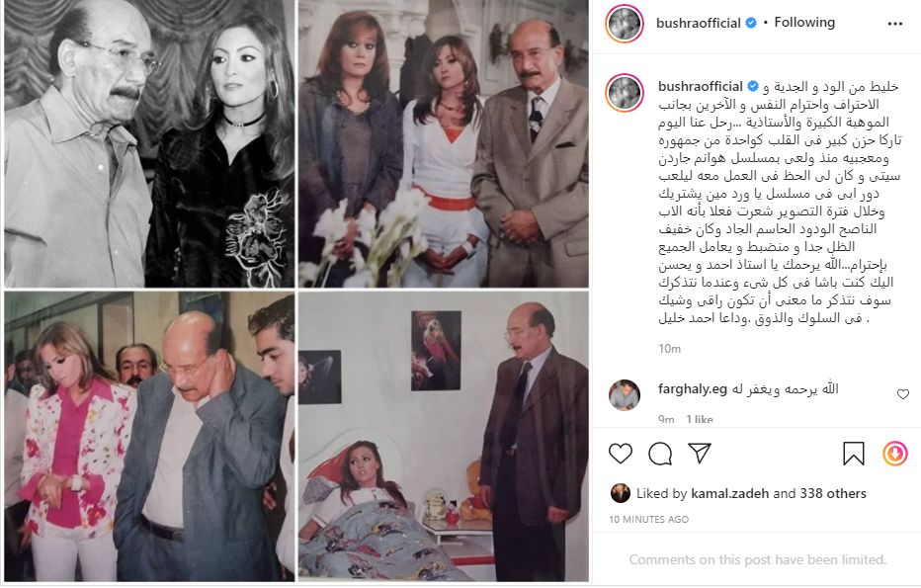
Task: Click the orange download button icon
Action: tap(895, 454)
